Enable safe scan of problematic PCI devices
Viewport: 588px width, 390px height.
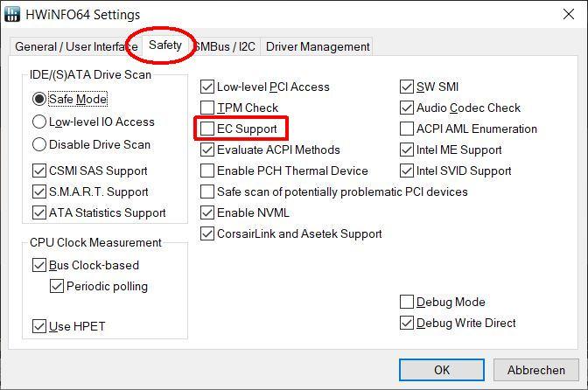click(207, 192)
